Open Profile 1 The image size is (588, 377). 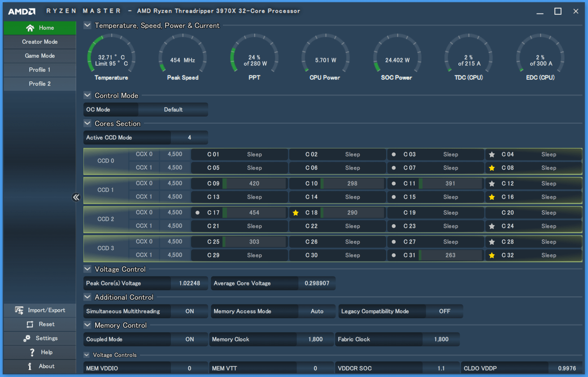(x=40, y=69)
